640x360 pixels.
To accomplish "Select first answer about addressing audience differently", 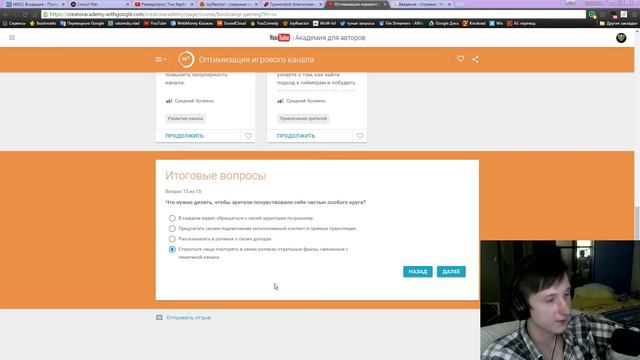I will tap(172, 218).
